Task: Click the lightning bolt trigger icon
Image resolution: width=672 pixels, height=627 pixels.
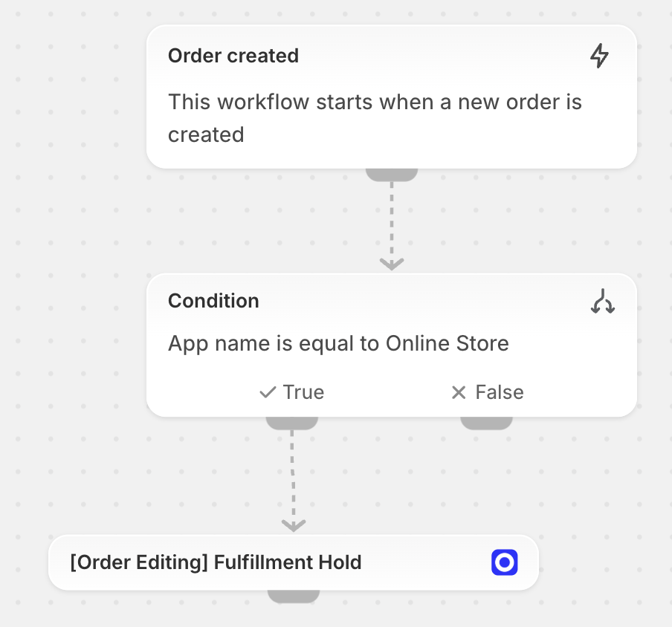Action: click(599, 56)
